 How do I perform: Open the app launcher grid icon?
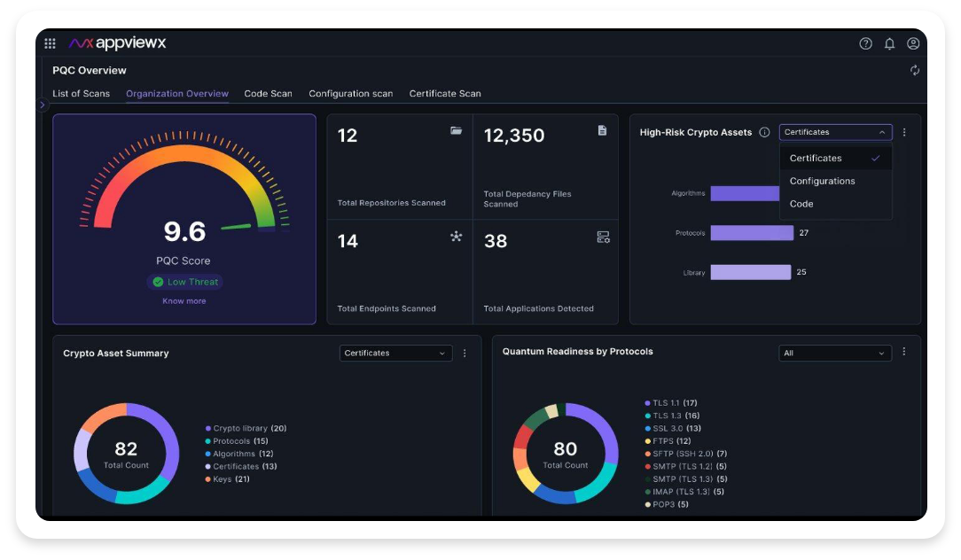pos(51,43)
